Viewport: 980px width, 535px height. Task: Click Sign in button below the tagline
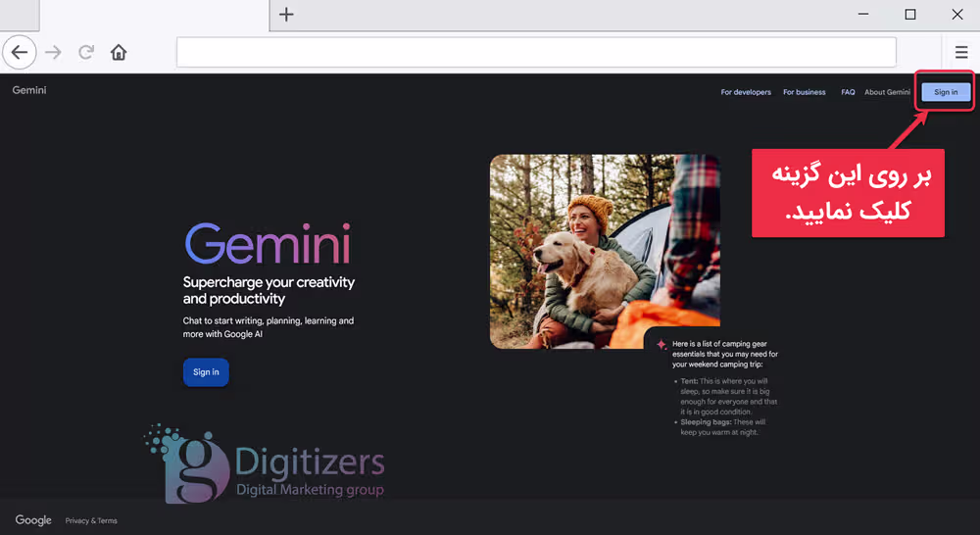pos(206,372)
